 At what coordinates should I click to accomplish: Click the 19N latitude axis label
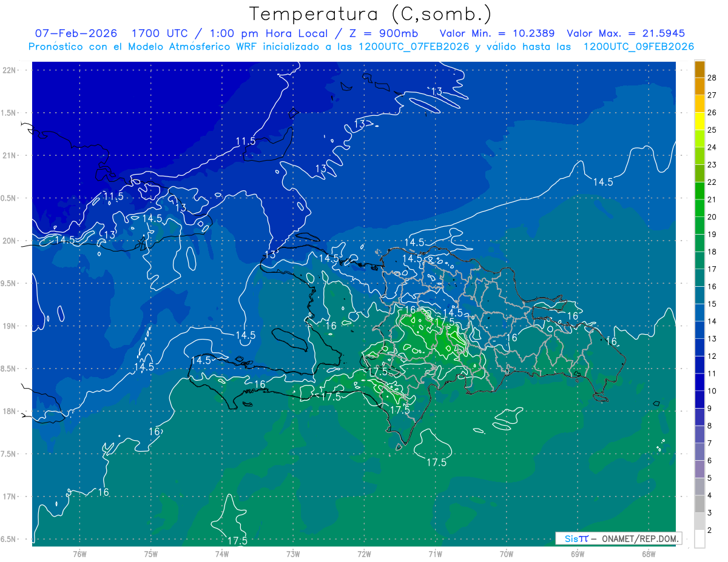point(10,326)
